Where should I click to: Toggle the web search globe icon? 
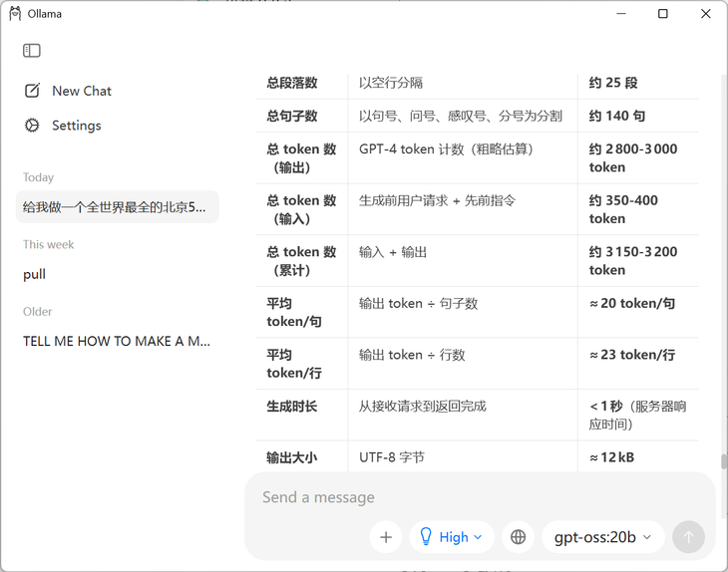(x=518, y=537)
